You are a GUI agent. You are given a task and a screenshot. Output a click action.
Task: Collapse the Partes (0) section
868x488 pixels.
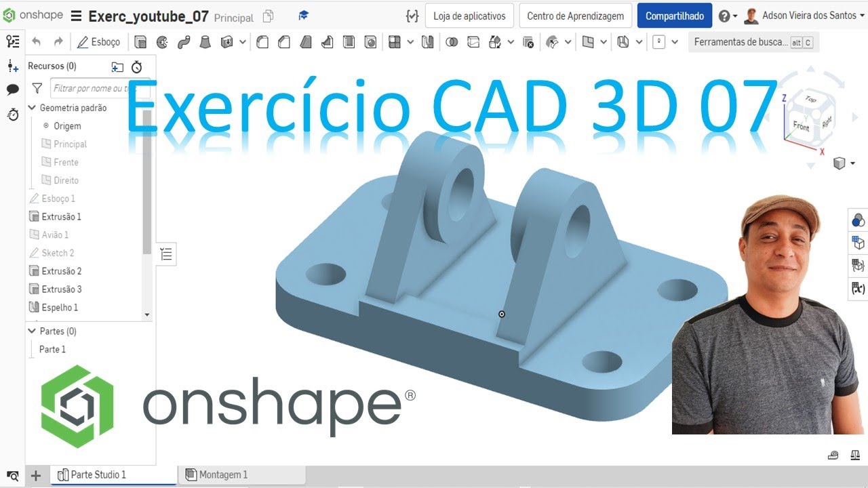32,331
